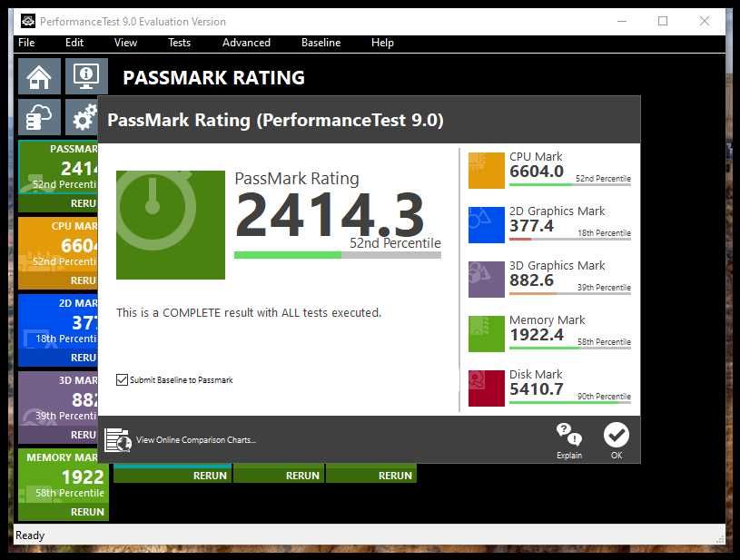Click the Ready status bar text

(30, 535)
